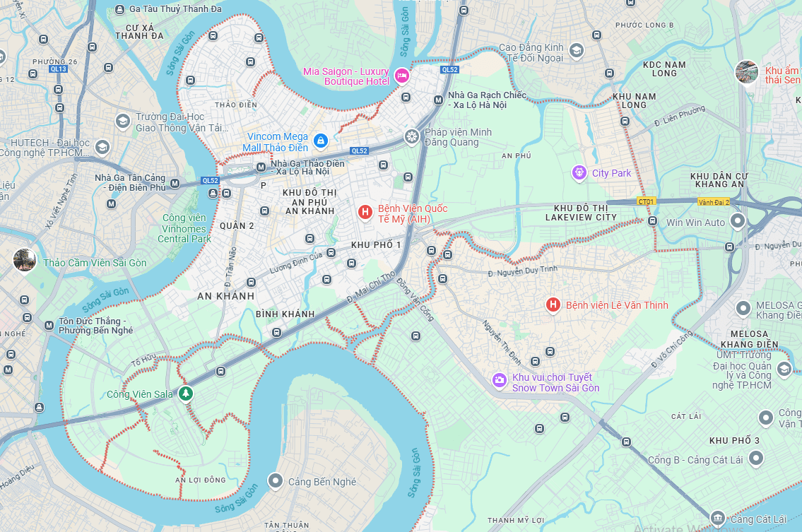Click the Nhà Ga Tân Cảng metro icon
This screenshot has height=532, width=802.
tap(175, 183)
